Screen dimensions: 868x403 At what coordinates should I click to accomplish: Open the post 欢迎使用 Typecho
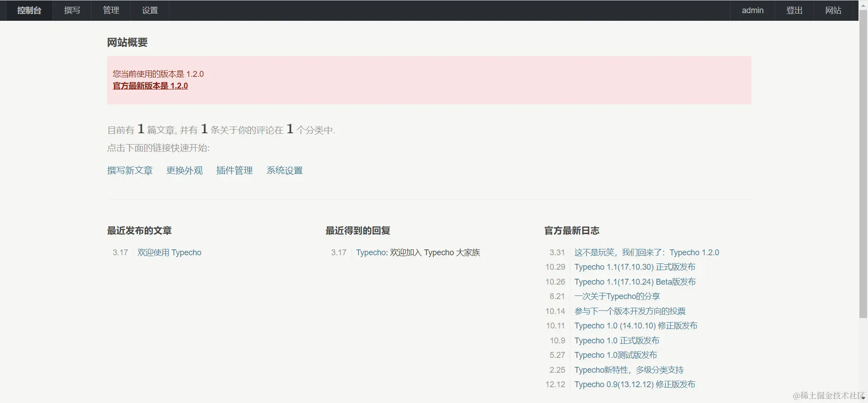pos(170,253)
